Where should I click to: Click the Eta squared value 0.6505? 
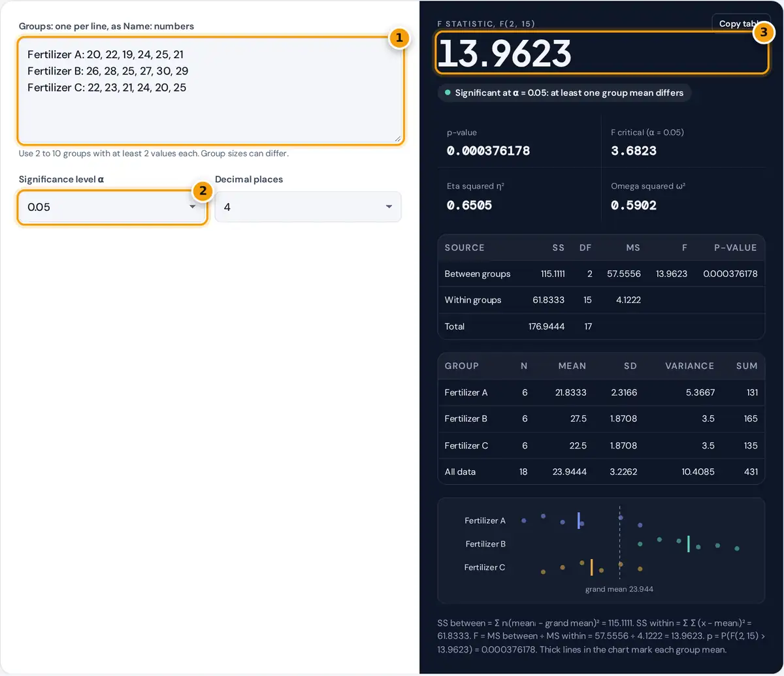(469, 205)
